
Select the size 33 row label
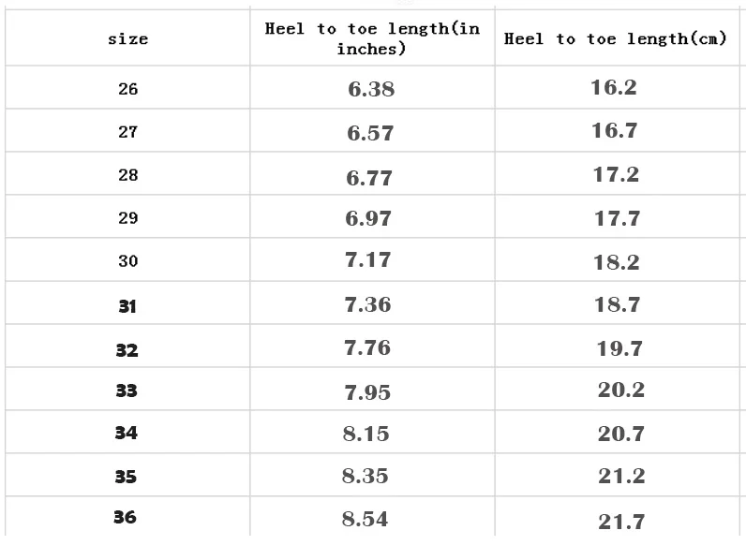click(127, 391)
